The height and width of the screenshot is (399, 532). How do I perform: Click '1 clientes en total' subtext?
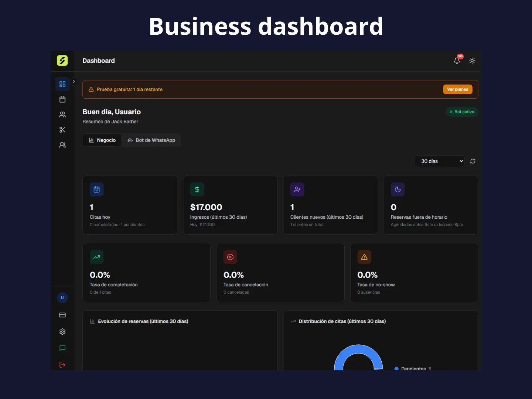click(307, 225)
